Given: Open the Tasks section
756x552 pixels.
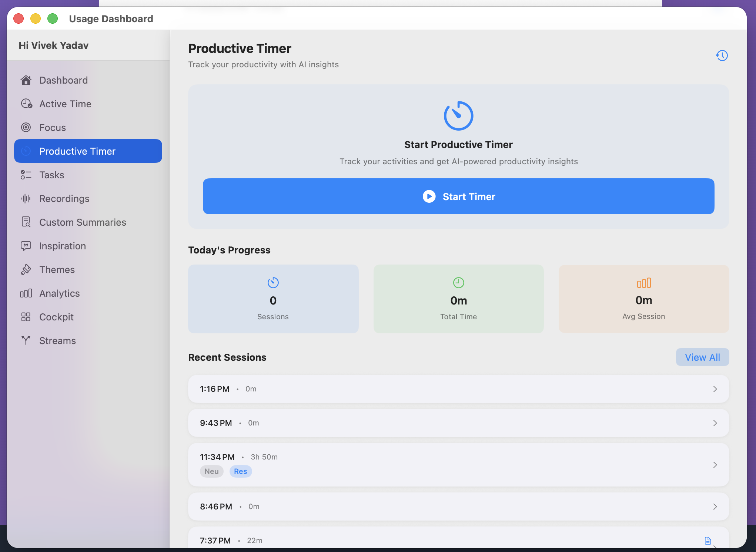Looking at the screenshot, I should tap(51, 175).
